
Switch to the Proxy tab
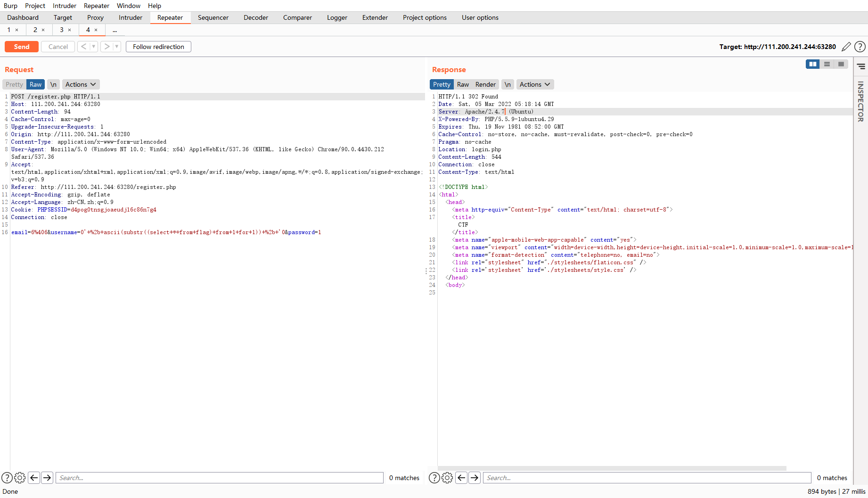(95, 17)
